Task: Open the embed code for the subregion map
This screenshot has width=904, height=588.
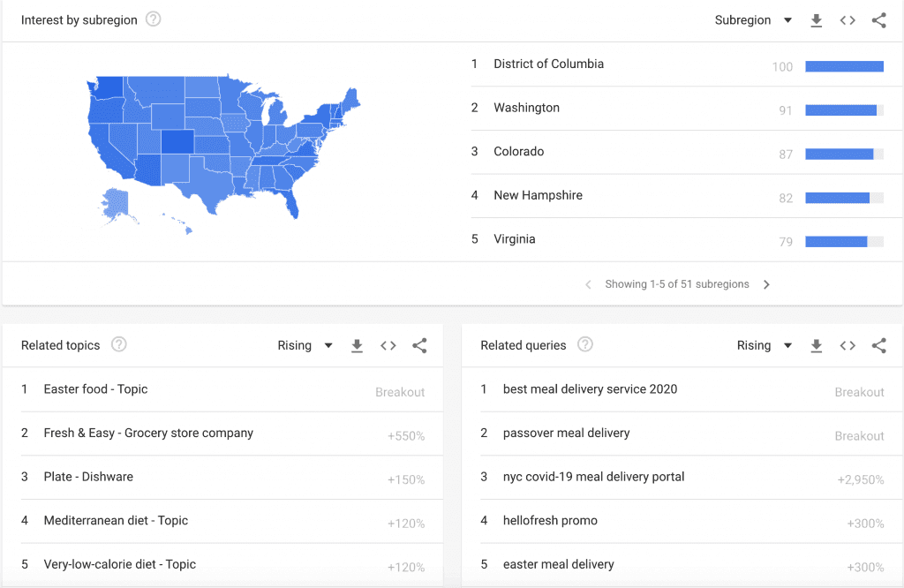Action: tap(847, 19)
